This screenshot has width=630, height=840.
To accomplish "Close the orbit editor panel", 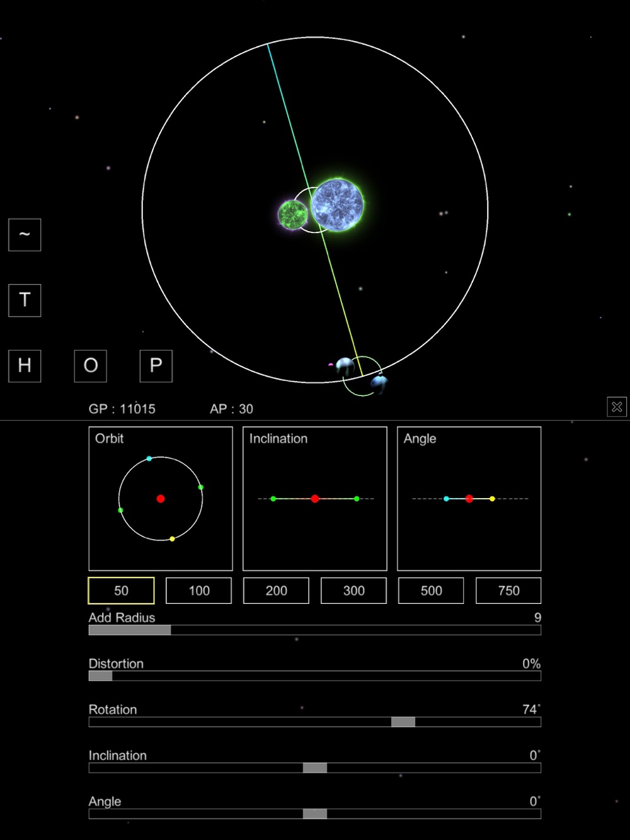I will (x=617, y=407).
